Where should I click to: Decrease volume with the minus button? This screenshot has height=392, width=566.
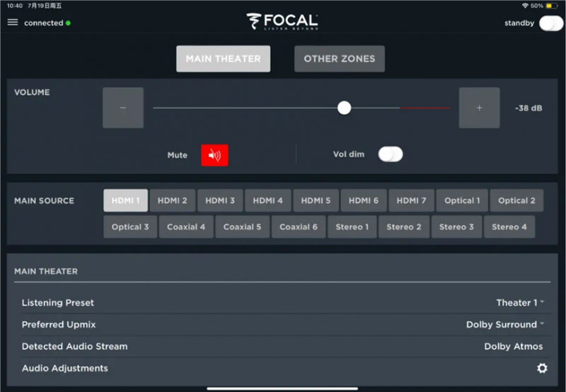pos(123,108)
